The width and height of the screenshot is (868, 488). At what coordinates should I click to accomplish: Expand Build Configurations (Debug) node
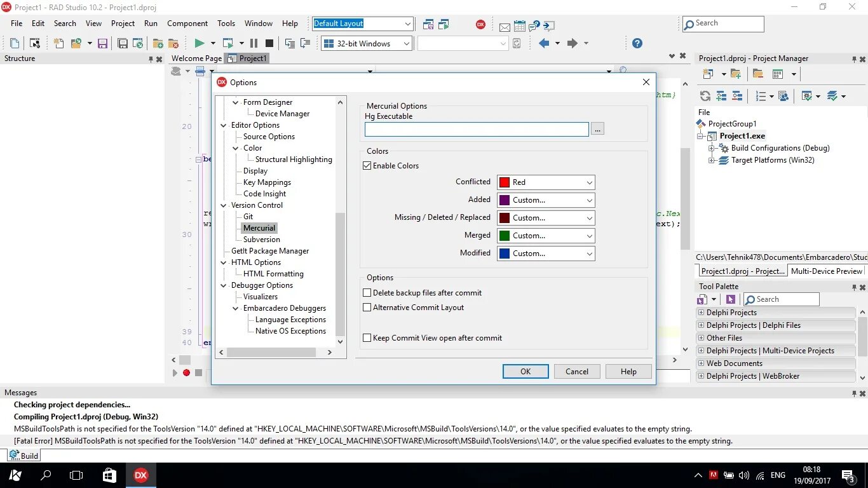tap(712, 148)
